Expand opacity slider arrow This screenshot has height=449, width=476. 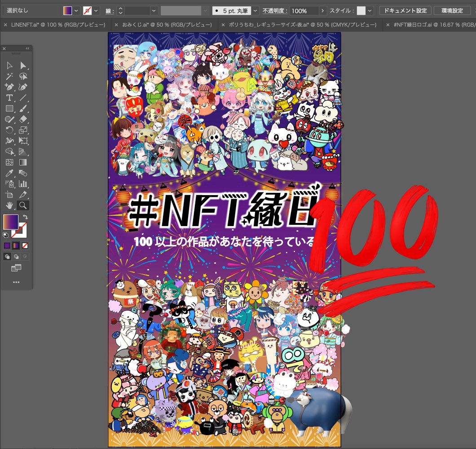(323, 11)
